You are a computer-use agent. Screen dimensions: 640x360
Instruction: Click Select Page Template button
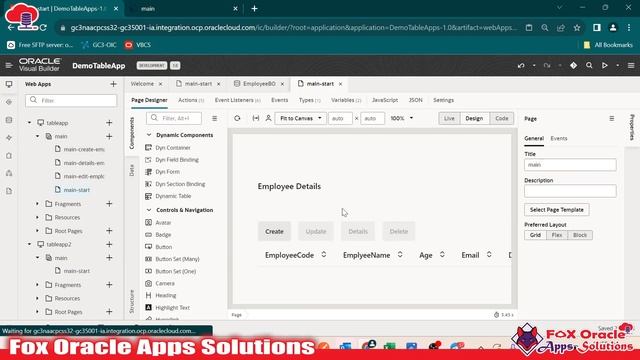[557, 210]
